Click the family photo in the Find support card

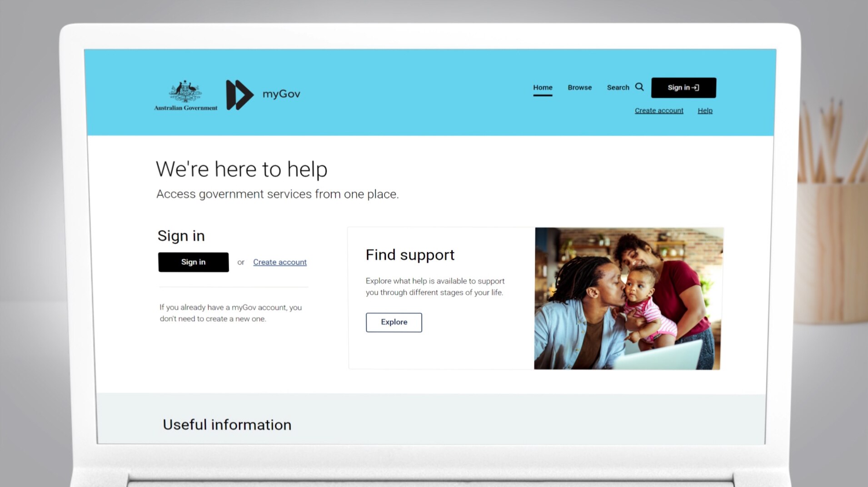tap(629, 298)
